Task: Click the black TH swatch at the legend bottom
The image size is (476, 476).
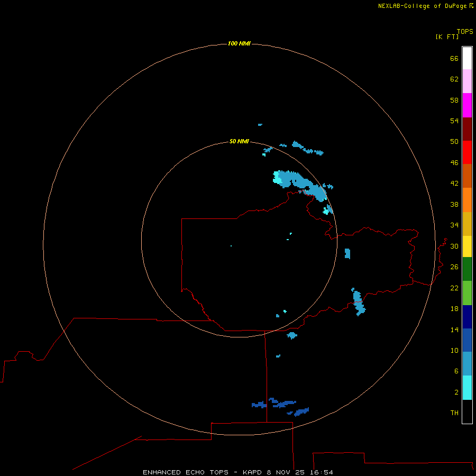Action: [x=467, y=411]
